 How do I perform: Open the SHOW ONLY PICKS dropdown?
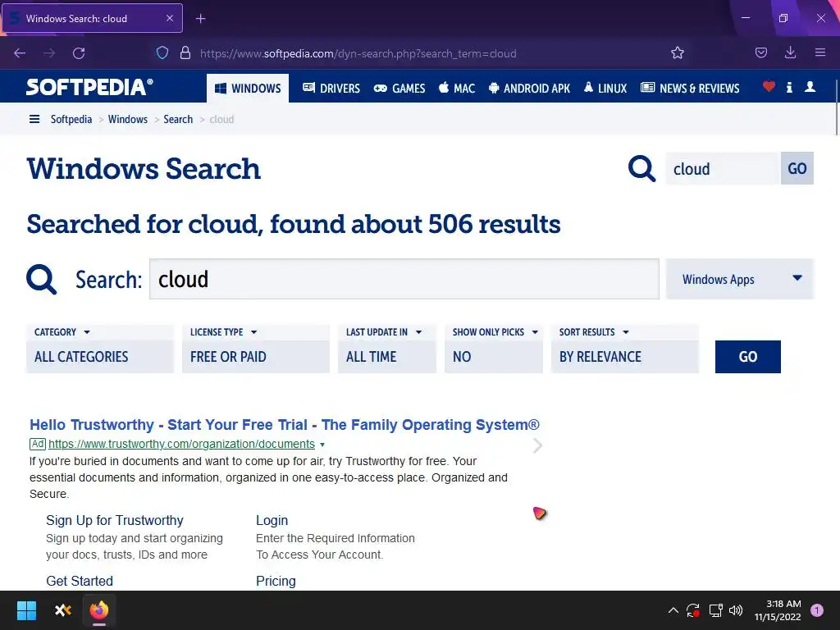click(493, 348)
